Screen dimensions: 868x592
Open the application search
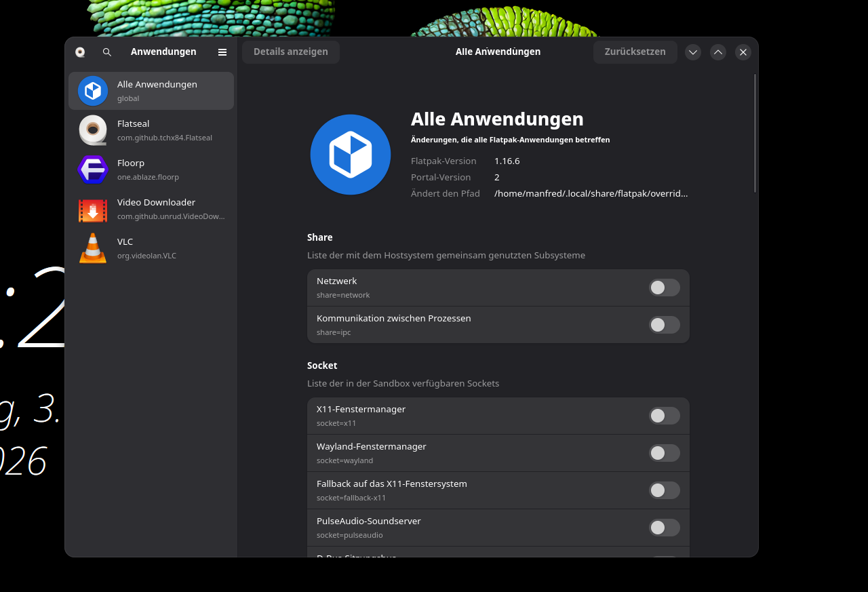tap(107, 52)
